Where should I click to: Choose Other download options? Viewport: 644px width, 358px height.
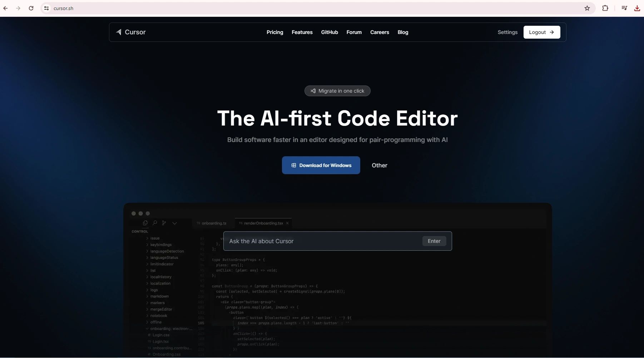(379, 165)
